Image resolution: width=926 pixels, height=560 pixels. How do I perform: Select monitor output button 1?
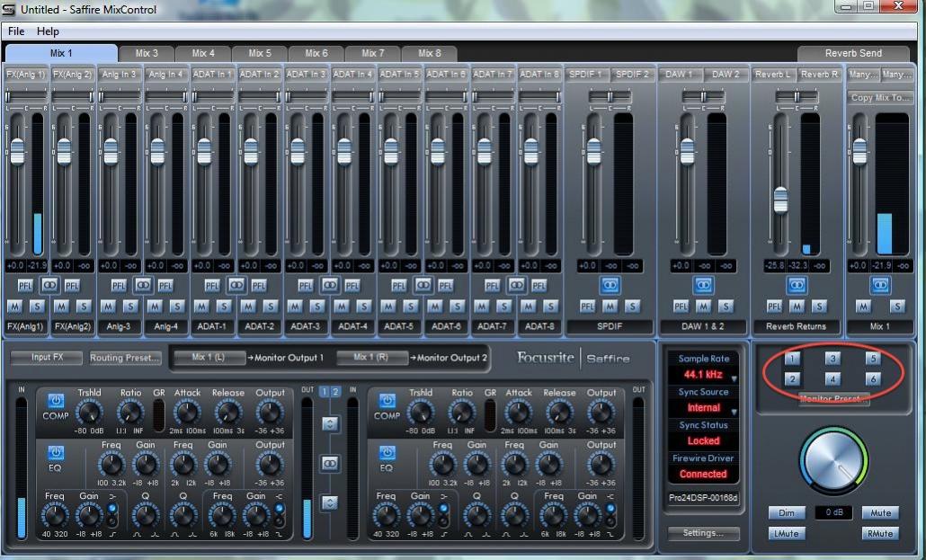[793, 358]
